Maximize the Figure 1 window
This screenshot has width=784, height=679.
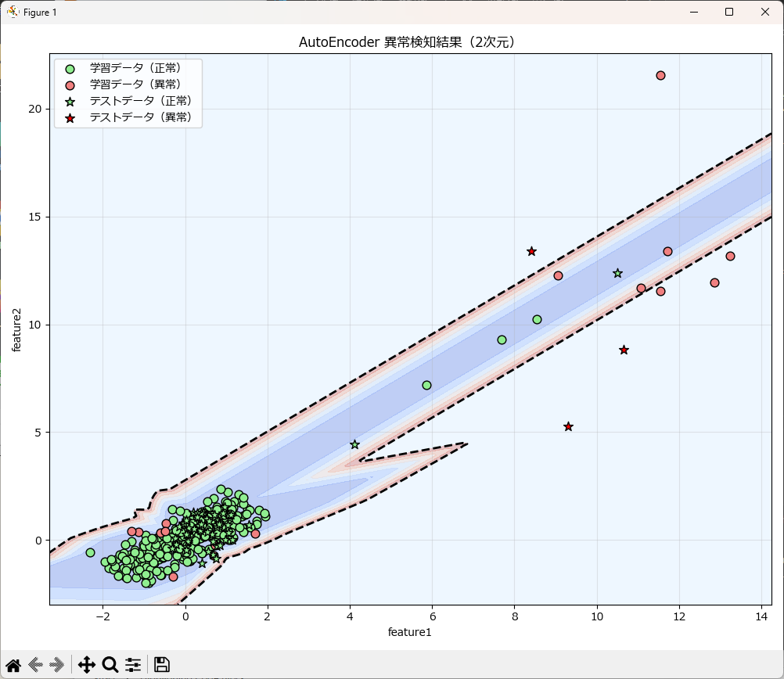[x=729, y=12]
